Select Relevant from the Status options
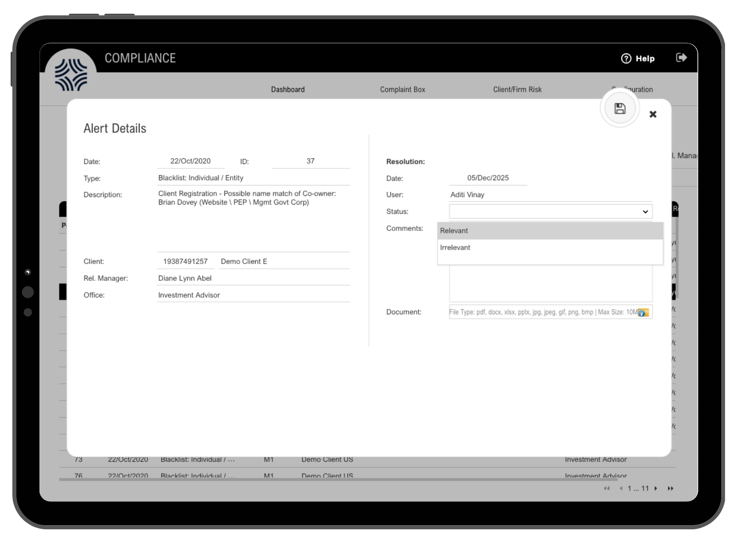The width and height of the screenshot is (737, 560). [x=455, y=231]
